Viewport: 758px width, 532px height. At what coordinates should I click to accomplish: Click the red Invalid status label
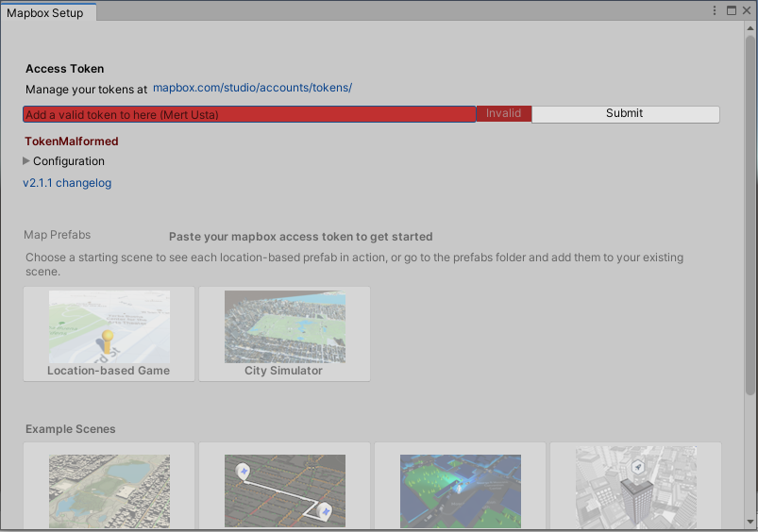tap(504, 113)
